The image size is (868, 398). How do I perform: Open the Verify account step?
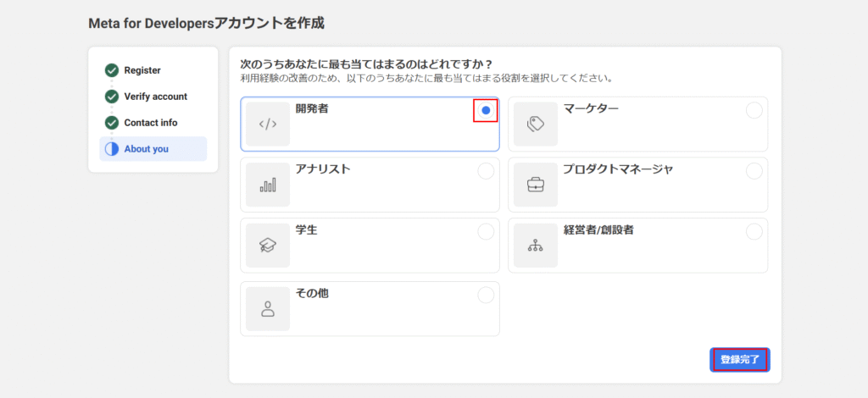point(155,97)
